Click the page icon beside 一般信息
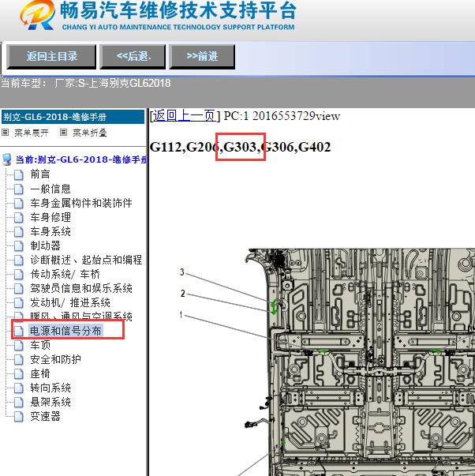 [19, 189]
